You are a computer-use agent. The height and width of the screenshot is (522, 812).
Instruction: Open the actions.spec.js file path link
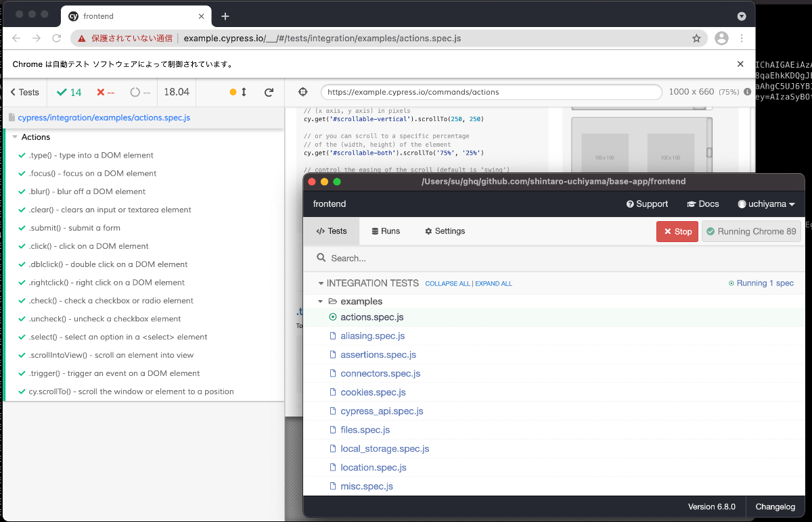pyautogui.click(x=104, y=118)
